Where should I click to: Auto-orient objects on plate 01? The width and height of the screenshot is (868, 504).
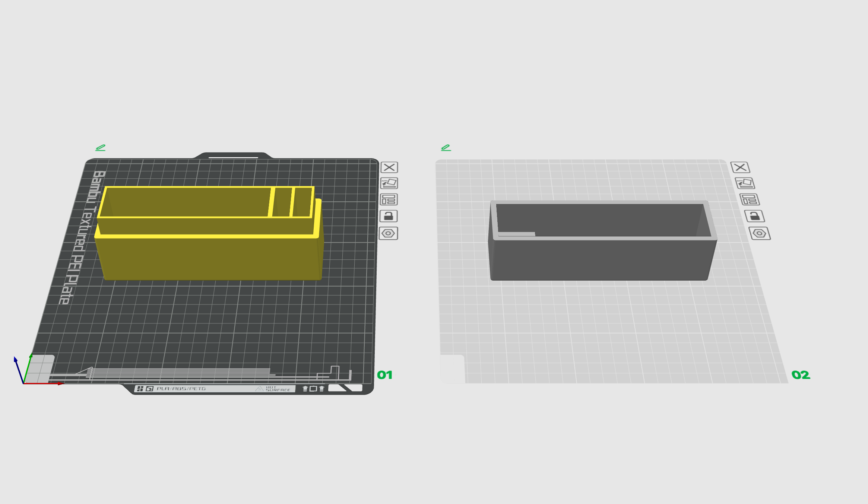click(389, 183)
